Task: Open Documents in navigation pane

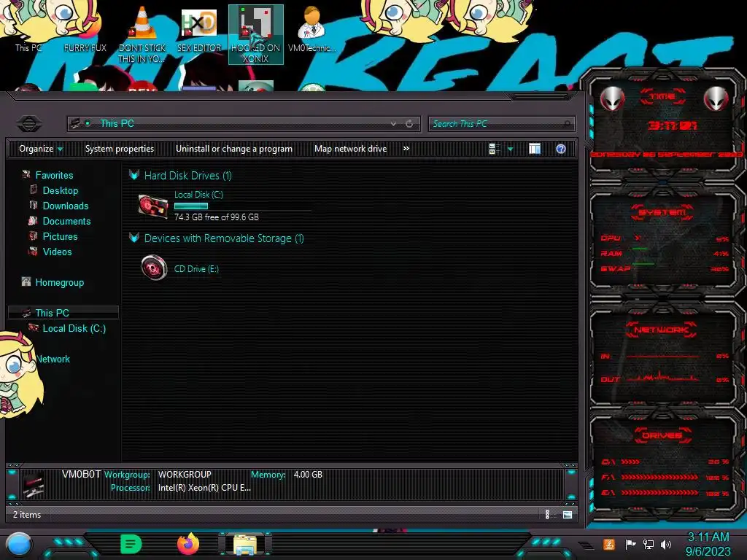Action: click(66, 221)
